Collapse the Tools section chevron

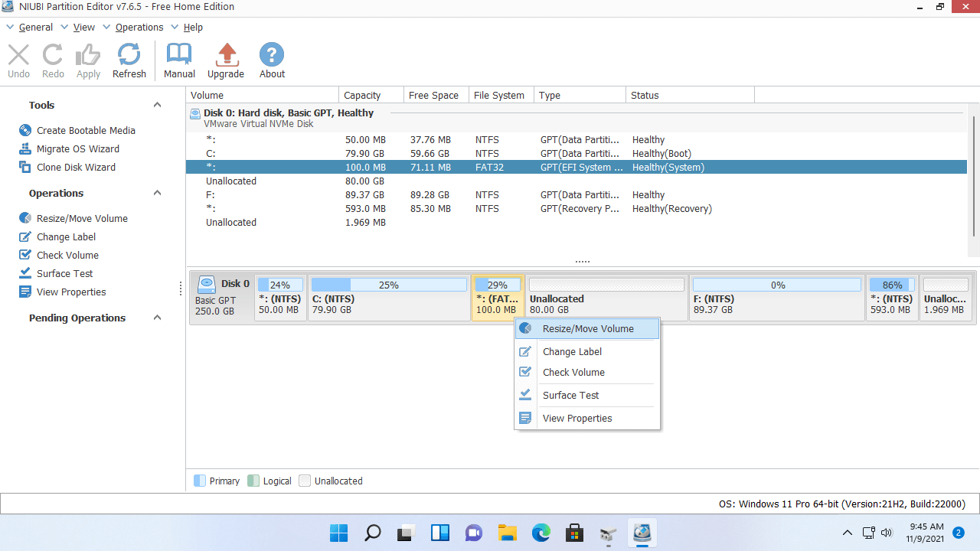(157, 105)
